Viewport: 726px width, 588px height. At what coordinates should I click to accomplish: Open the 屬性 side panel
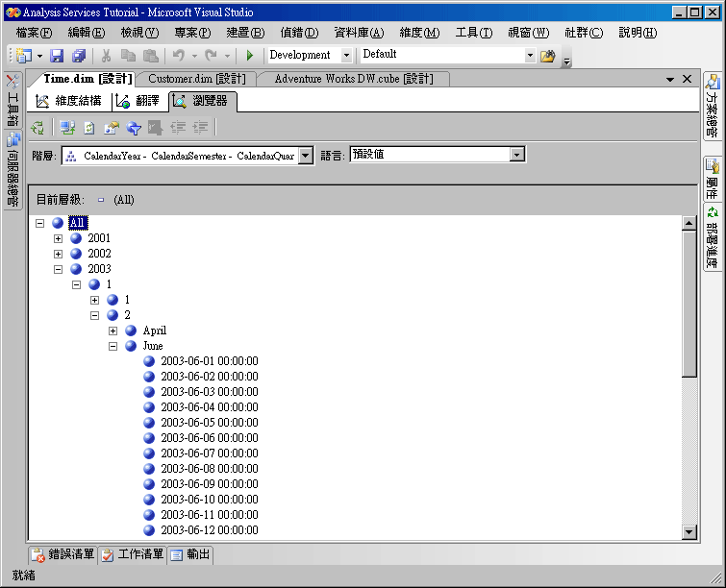713,179
